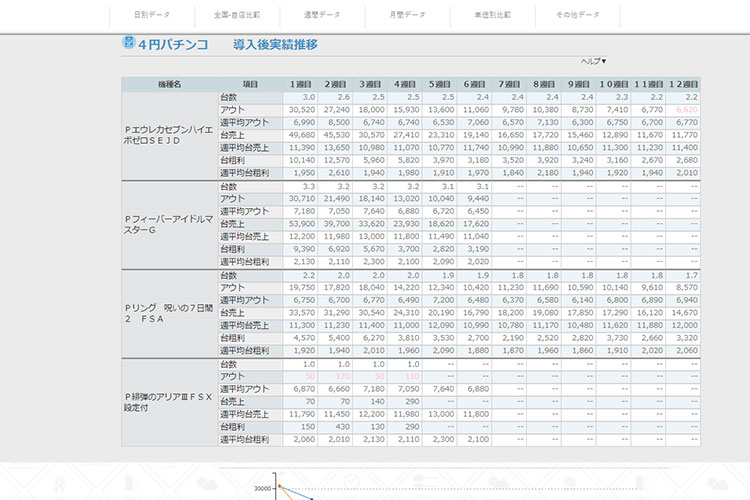Viewport: 750px width, 500px height.
Task: Click machine name PエウレカセブンハイエボゼロSEJD
Action: pos(168,135)
